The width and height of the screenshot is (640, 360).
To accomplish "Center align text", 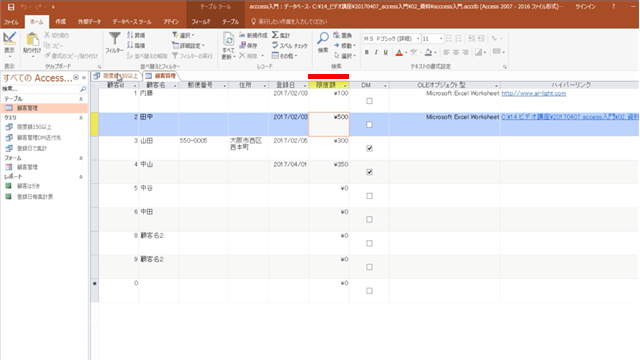I will click(x=456, y=52).
